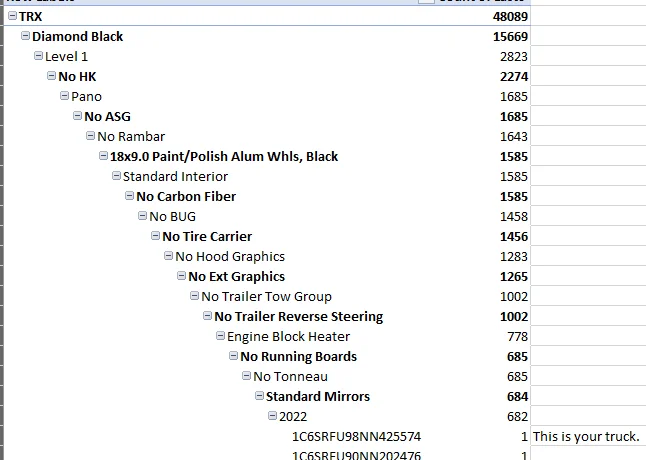The width and height of the screenshot is (646, 460).
Task: Click the No Rambar count 1643
Action: point(514,136)
